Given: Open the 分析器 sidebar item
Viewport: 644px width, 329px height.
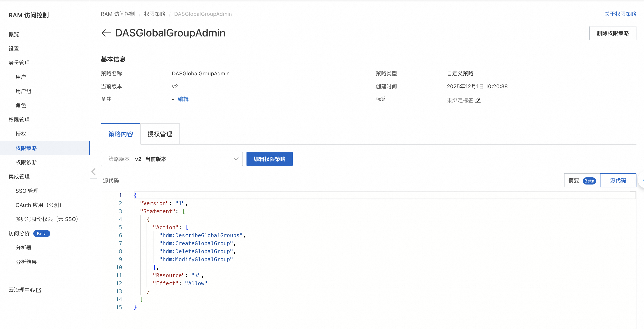Looking at the screenshot, I should point(24,248).
